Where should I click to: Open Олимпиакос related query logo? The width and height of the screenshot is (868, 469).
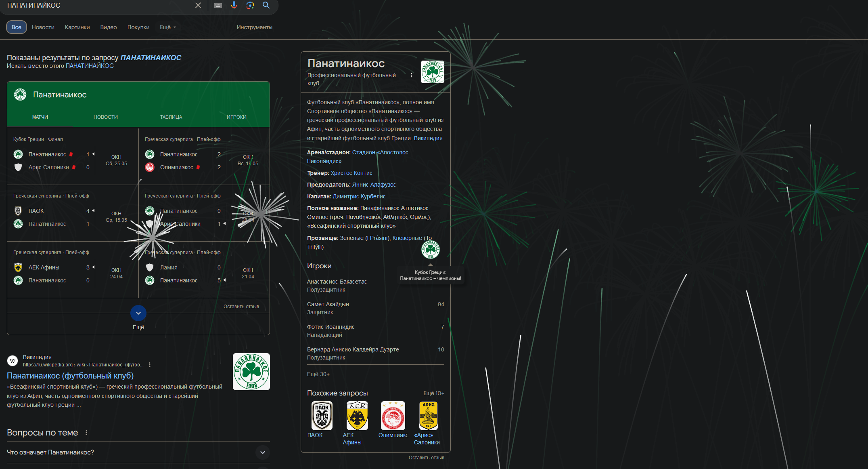click(x=393, y=416)
